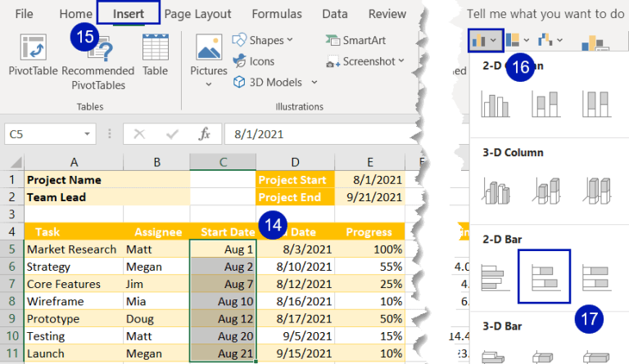Select the 2-D Clustered Bar chart
The image size is (629, 364).
495,277
